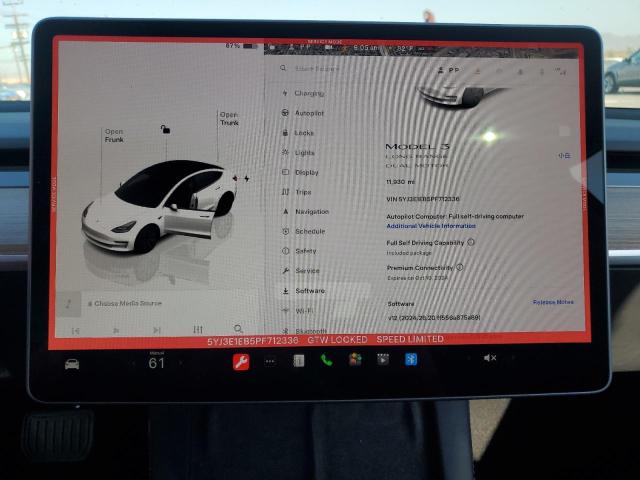Open the Additional Vehicle Information link
This screenshot has width=640, height=480.
point(431,226)
